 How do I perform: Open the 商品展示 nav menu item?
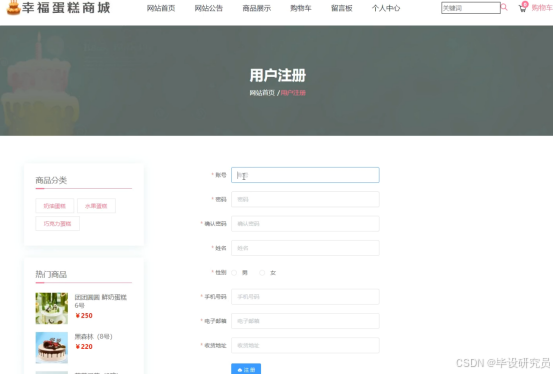[257, 8]
